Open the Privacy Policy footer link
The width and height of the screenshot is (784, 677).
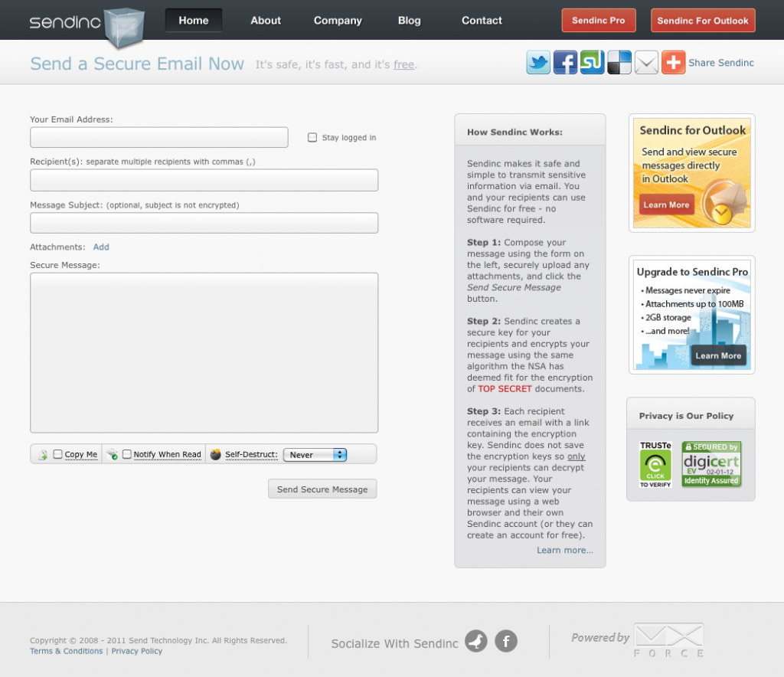click(136, 651)
